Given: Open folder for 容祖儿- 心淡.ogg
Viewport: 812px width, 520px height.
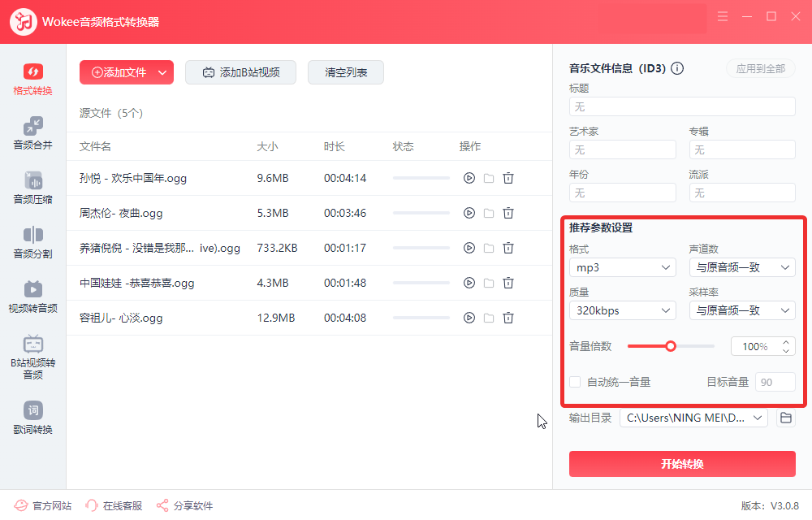Looking at the screenshot, I should tap(489, 318).
